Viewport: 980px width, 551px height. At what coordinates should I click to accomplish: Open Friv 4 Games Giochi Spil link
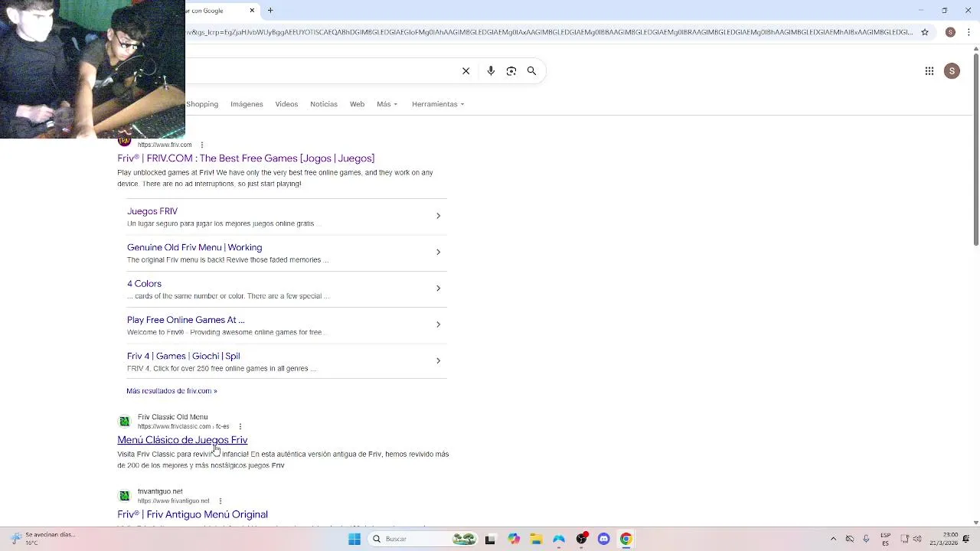coord(183,356)
